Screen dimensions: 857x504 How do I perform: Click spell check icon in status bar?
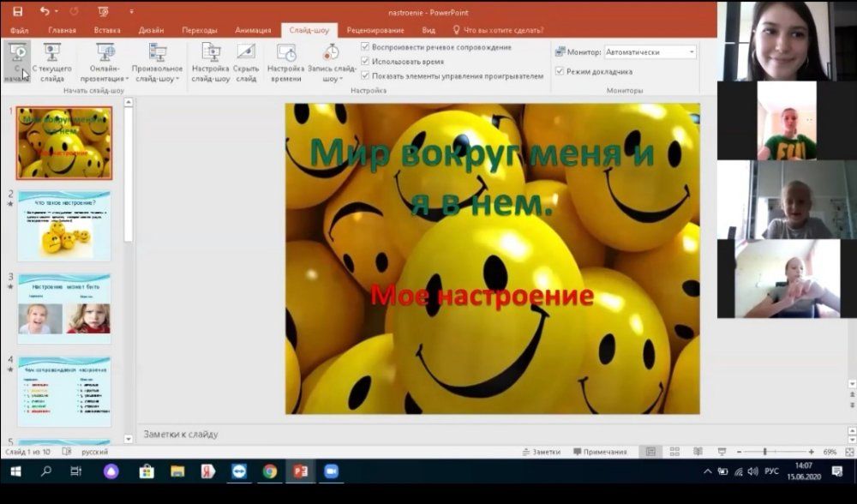(x=67, y=452)
